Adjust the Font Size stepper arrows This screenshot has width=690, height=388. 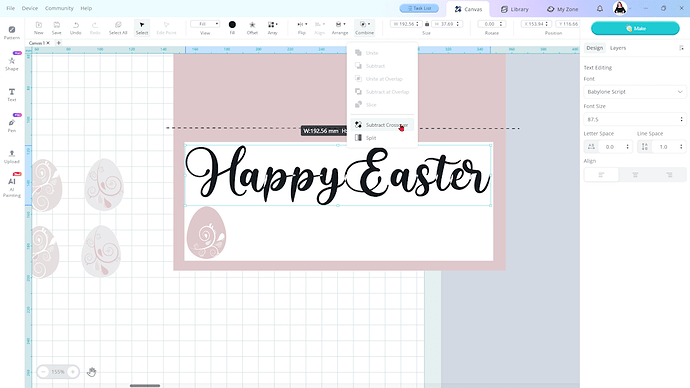pos(682,119)
